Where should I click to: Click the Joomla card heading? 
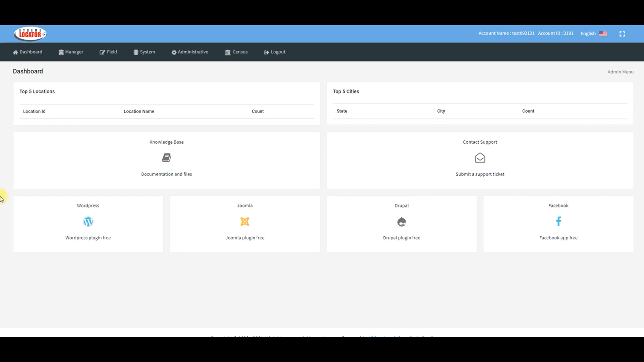coord(245,206)
